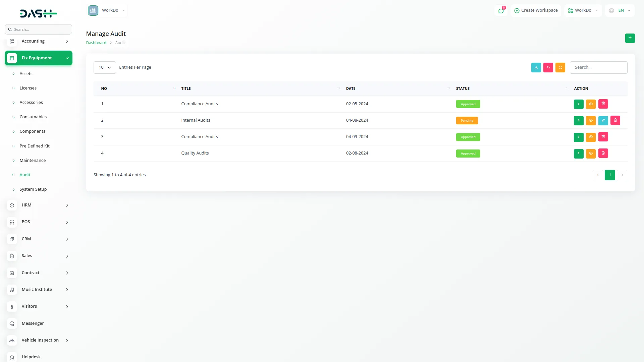This screenshot has height=362, width=644.
Task: Open Licenses in the sidebar
Action: 28,88
